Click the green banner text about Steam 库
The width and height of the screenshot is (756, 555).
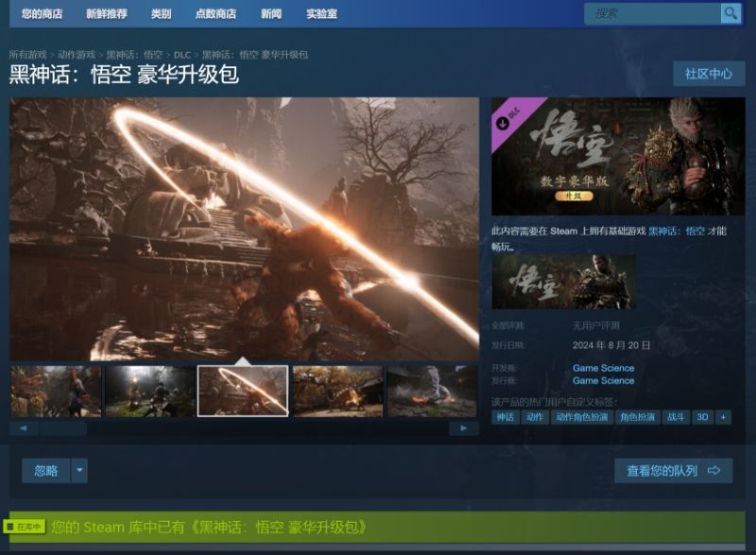click(208, 527)
